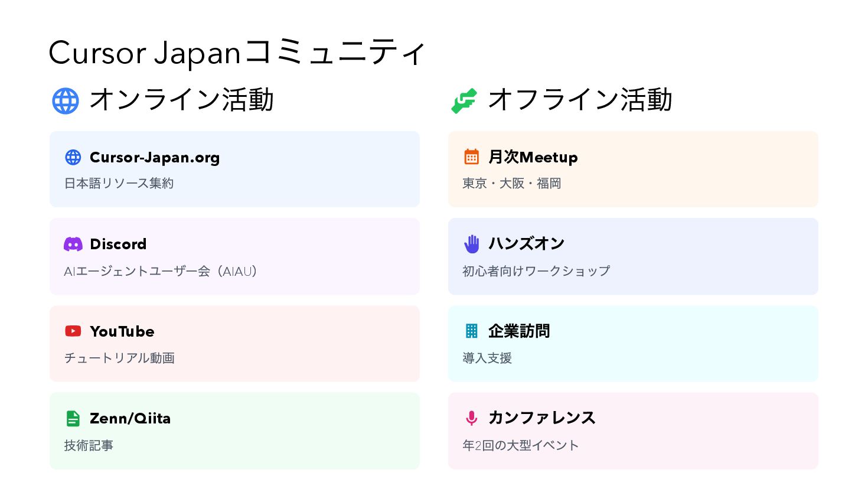Open the Zenn/Qiita heading
This screenshot has width=868, height=489.
click(130, 419)
